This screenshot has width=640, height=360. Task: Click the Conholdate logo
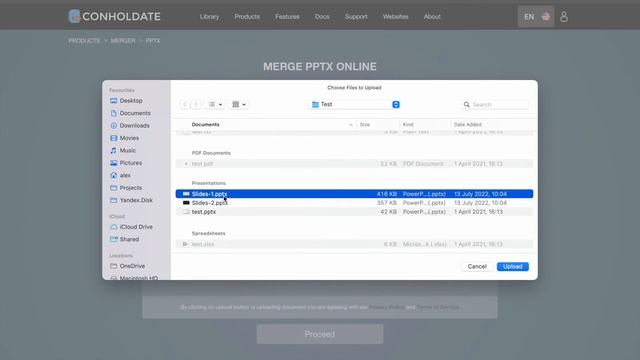tap(114, 16)
